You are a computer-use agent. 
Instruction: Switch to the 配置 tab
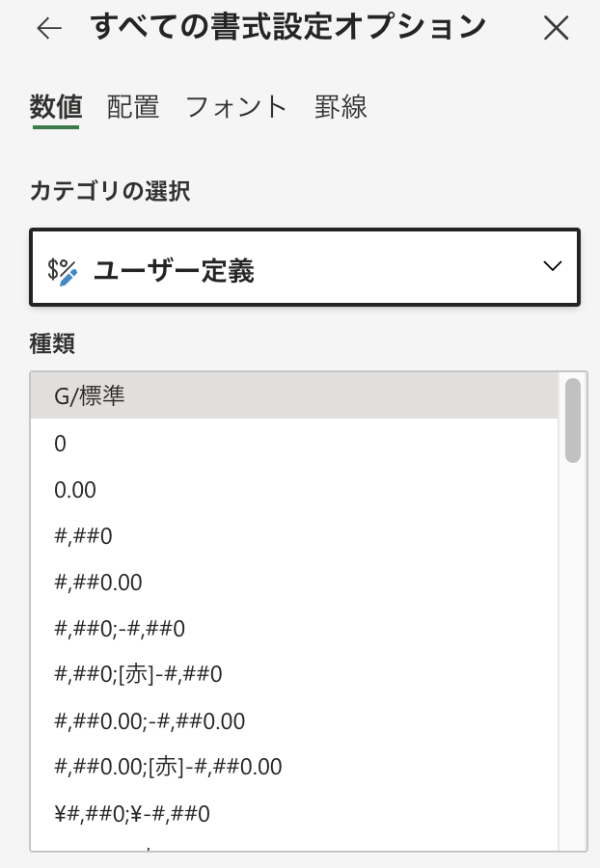pos(133,107)
